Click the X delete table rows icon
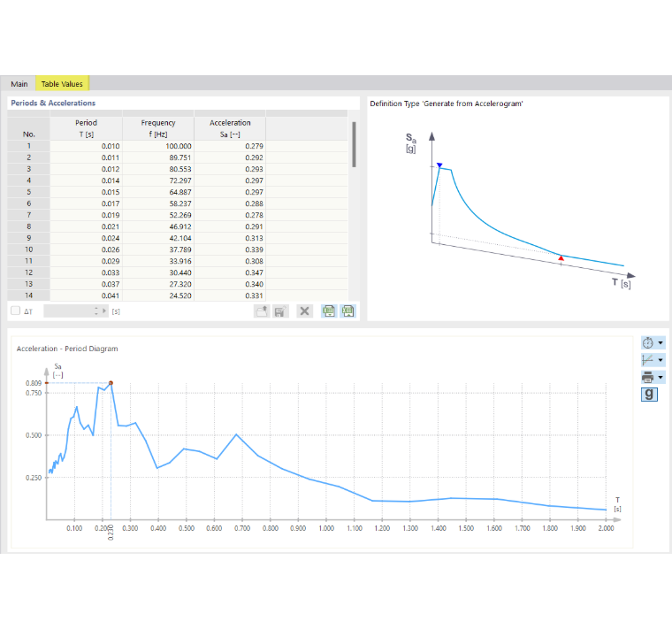Image resolution: width=672 pixels, height=629 pixels. (305, 311)
